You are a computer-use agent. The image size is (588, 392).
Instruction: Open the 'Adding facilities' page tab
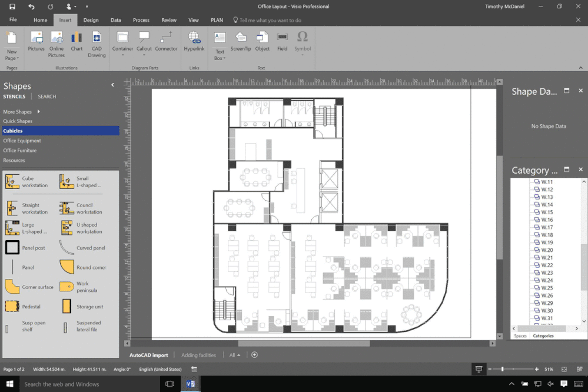(x=198, y=355)
